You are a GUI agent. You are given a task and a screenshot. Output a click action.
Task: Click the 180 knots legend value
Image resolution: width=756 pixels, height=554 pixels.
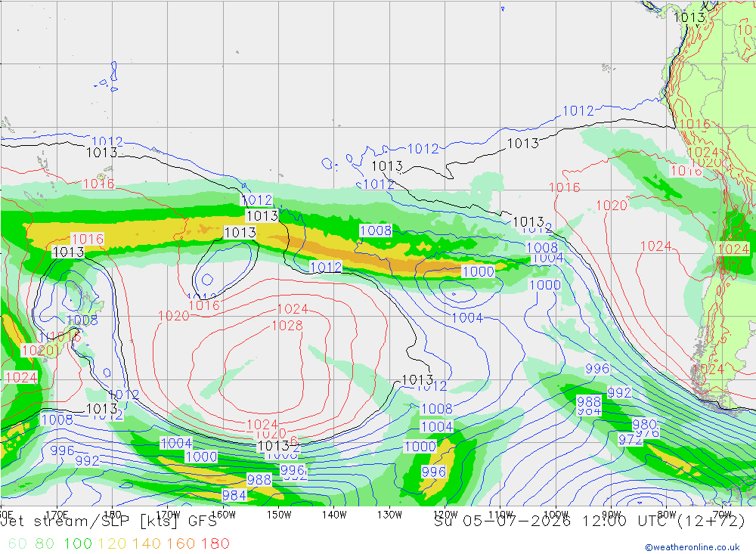[215, 543]
